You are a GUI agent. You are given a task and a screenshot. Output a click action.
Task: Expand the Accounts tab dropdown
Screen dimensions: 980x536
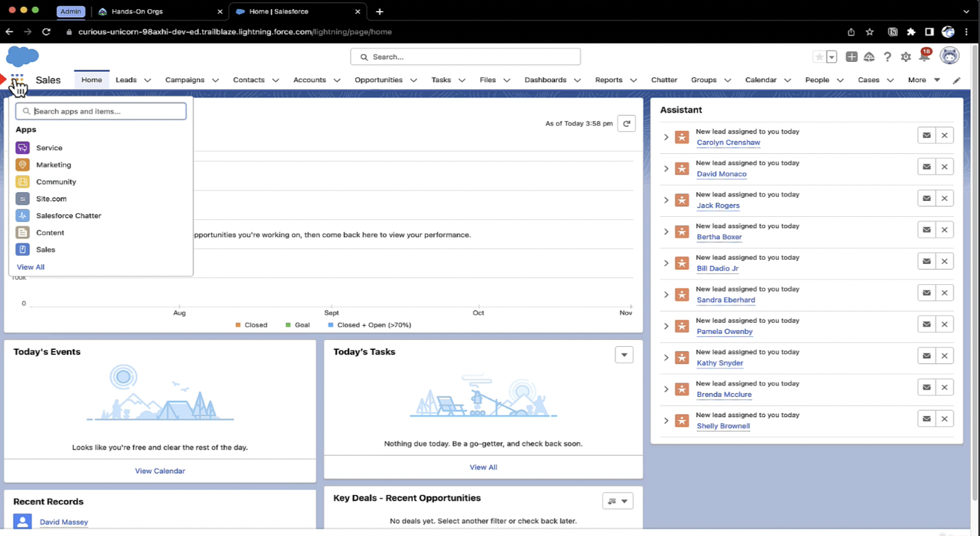(337, 80)
